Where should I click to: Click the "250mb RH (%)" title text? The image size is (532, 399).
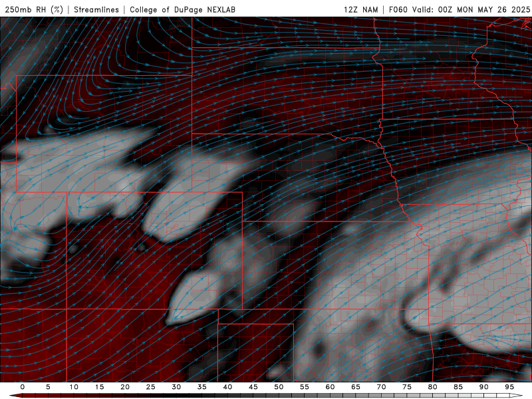(x=34, y=9)
